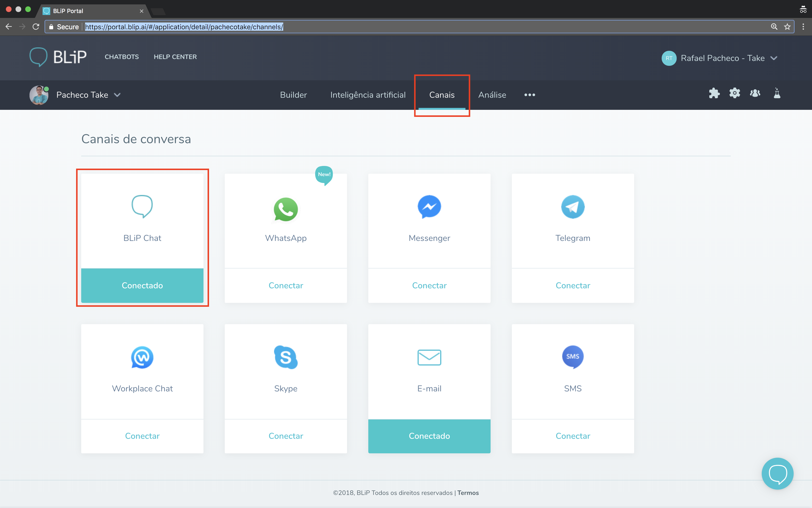Viewport: 812px width, 508px height.
Task: Expand the Pacheco Take bot dropdown
Action: click(117, 95)
